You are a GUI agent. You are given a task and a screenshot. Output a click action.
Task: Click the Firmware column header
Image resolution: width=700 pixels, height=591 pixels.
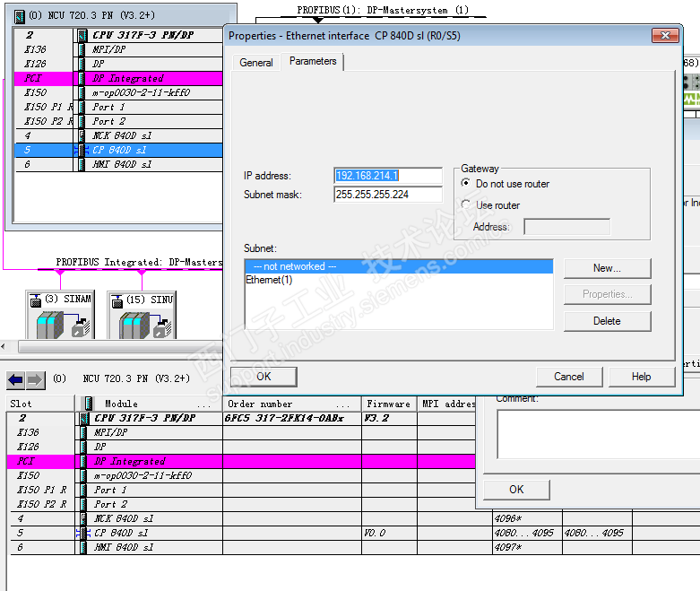coord(389,404)
